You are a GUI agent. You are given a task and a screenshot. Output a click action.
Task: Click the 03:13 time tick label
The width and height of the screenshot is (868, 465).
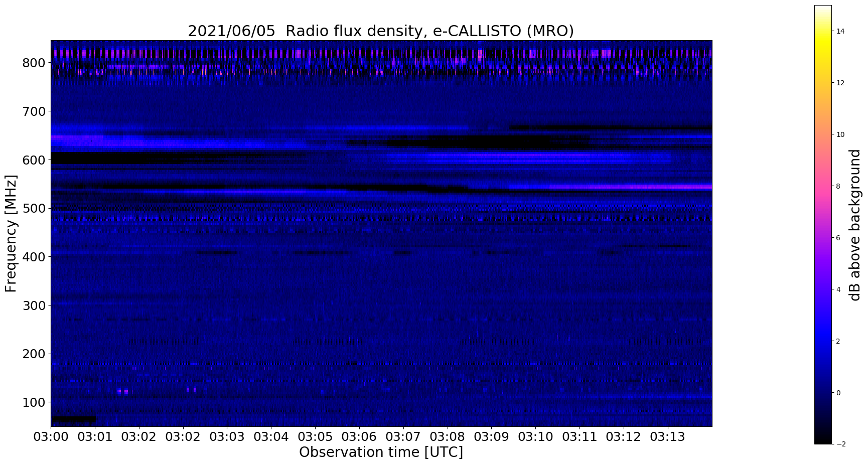point(668,436)
